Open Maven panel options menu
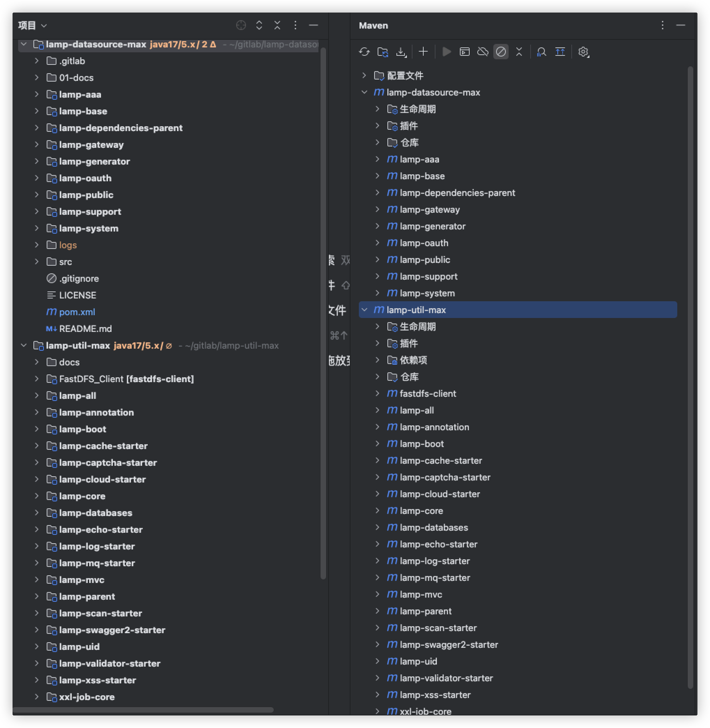The height and width of the screenshot is (728, 710). pos(662,25)
